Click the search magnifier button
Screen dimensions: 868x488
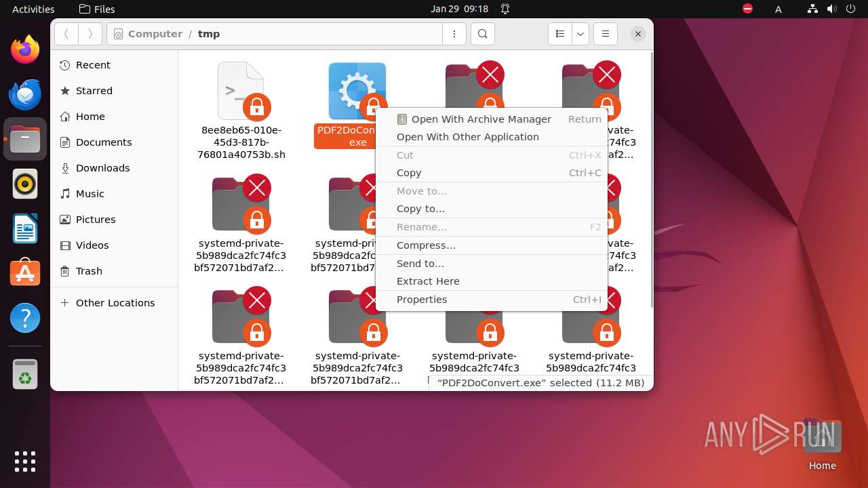click(482, 34)
